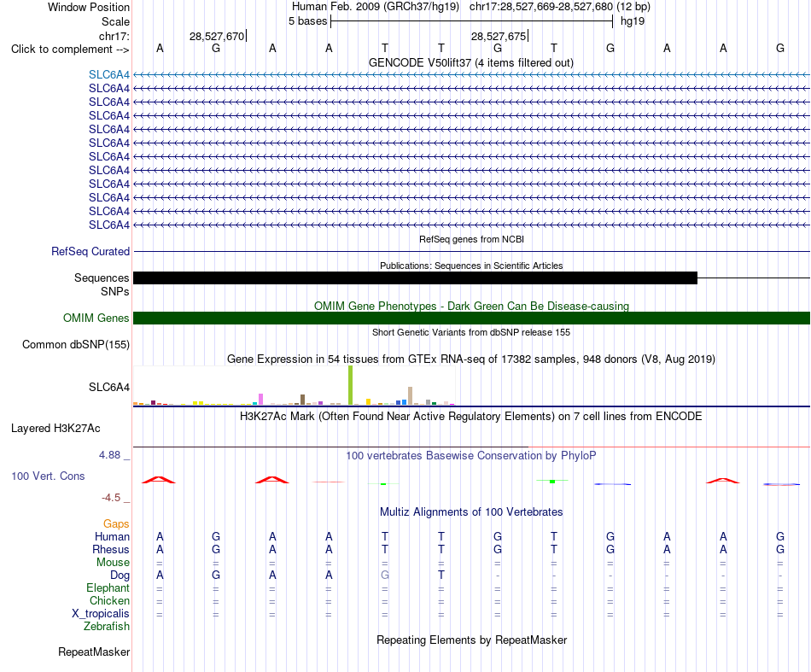811x672 pixels.
Task: Click the chr17: ruler label
Action: [114, 36]
